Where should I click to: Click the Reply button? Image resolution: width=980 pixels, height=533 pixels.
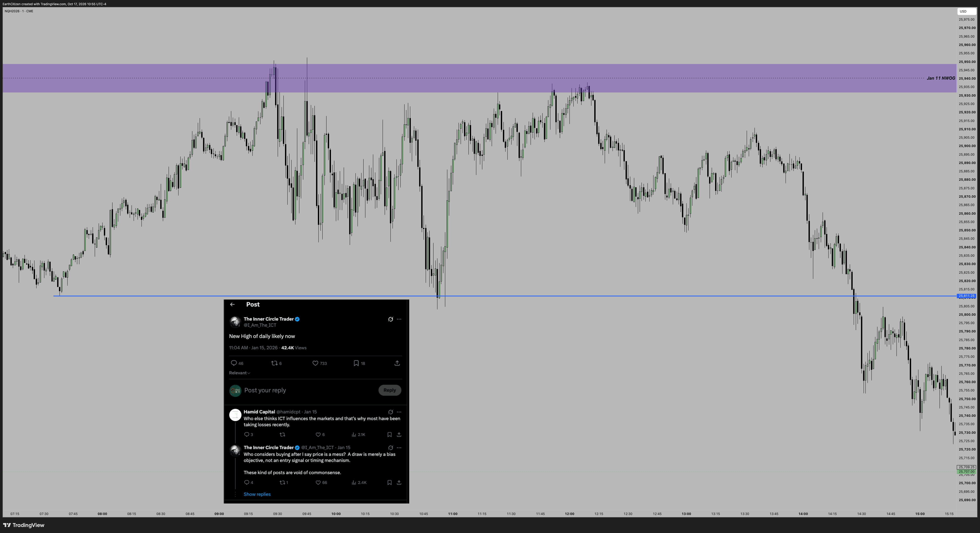390,390
